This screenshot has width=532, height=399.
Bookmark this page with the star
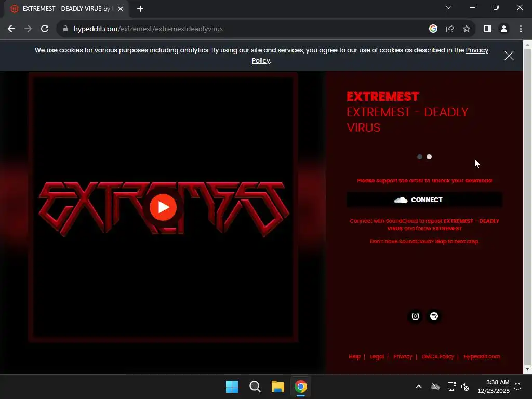(467, 29)
